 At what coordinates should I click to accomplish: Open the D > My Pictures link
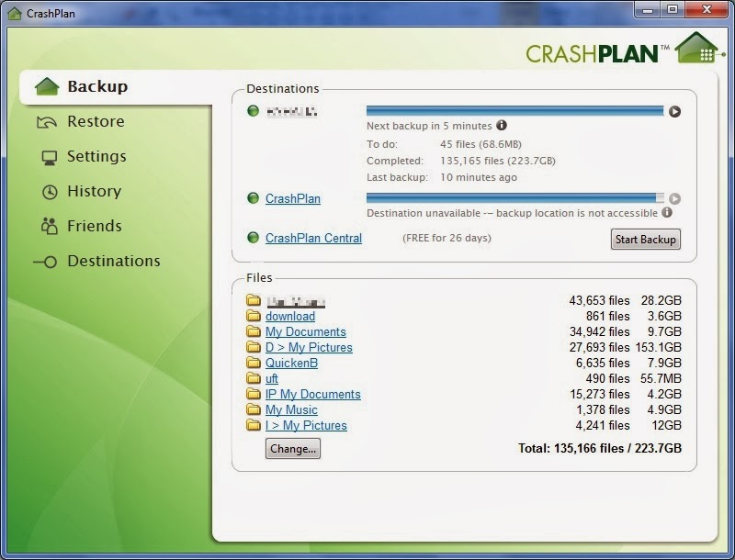pyautogui.click(x=309, y=347)
